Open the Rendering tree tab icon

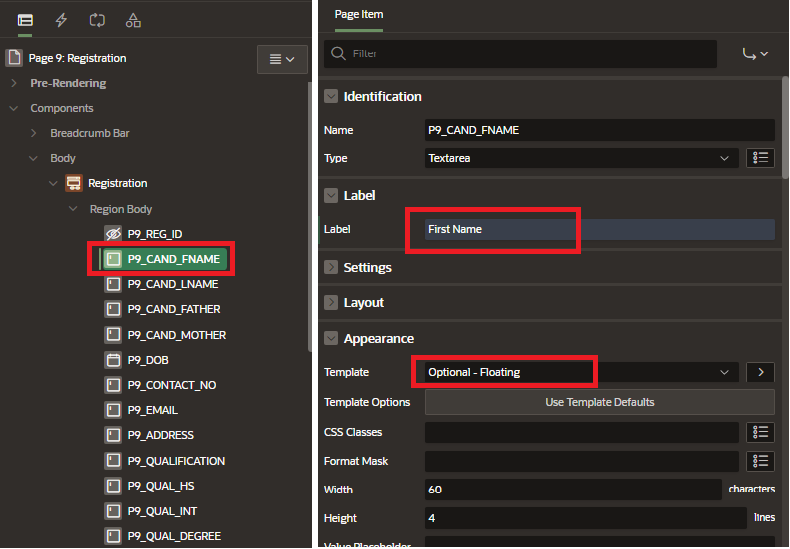(25, 20)
